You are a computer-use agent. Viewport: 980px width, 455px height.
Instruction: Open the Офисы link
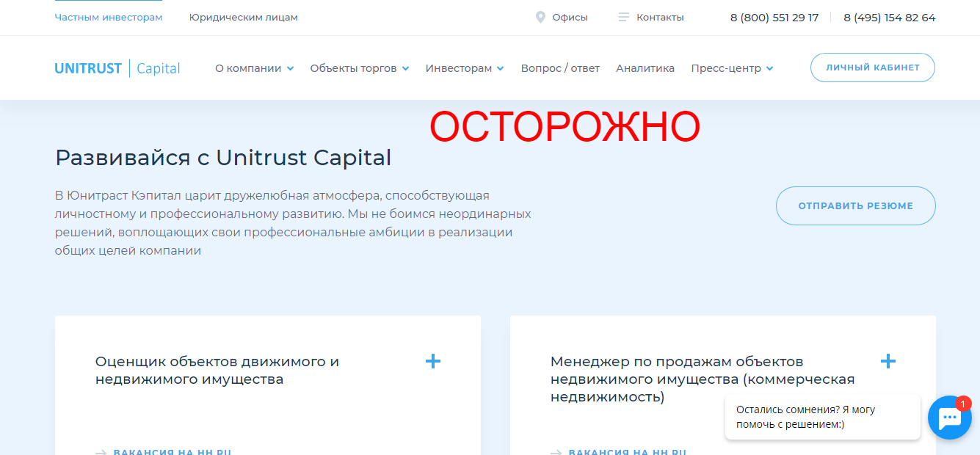(x=570, y=17)
